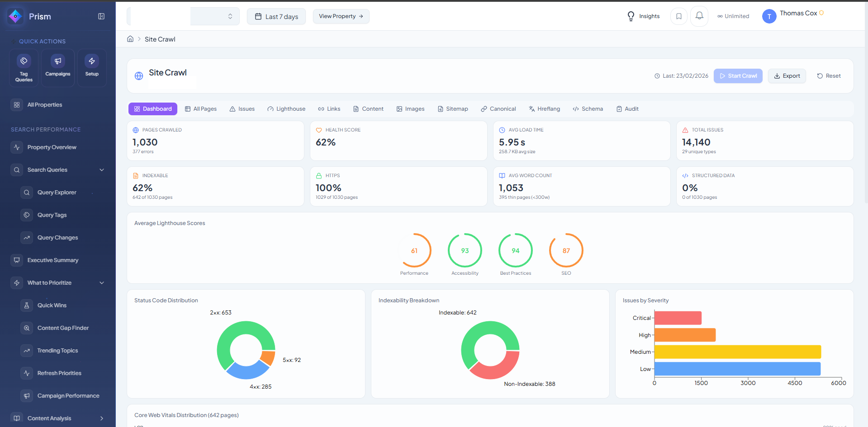Click the All Properties grid icon
This screenshot has height=427, width=868.
17,105
